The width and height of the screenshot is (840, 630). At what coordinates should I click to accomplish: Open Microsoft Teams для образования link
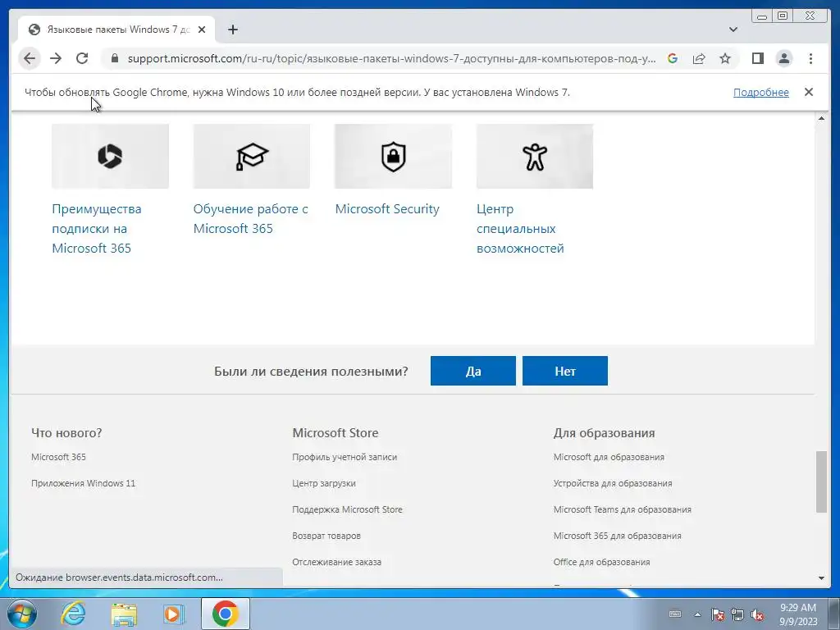622,509
